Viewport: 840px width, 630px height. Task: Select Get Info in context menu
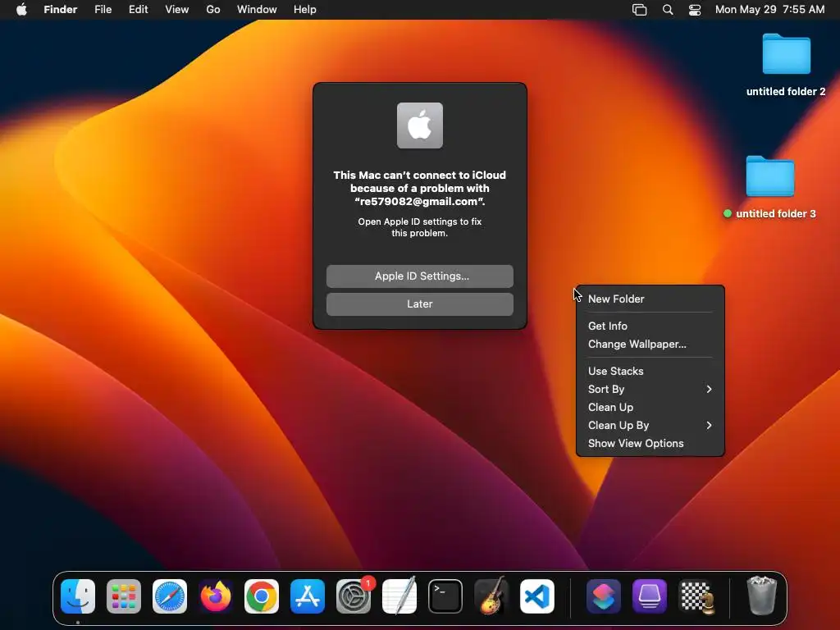(650, 326)
